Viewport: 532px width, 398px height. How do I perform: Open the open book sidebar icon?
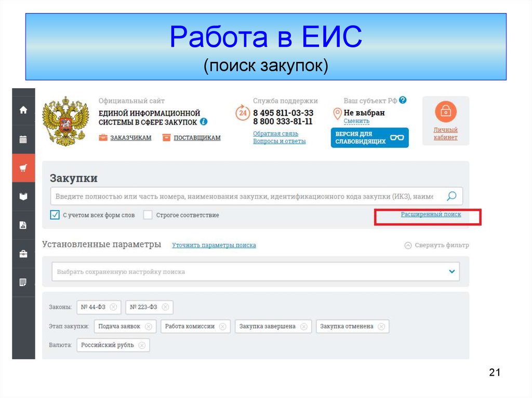click(23, 196)
